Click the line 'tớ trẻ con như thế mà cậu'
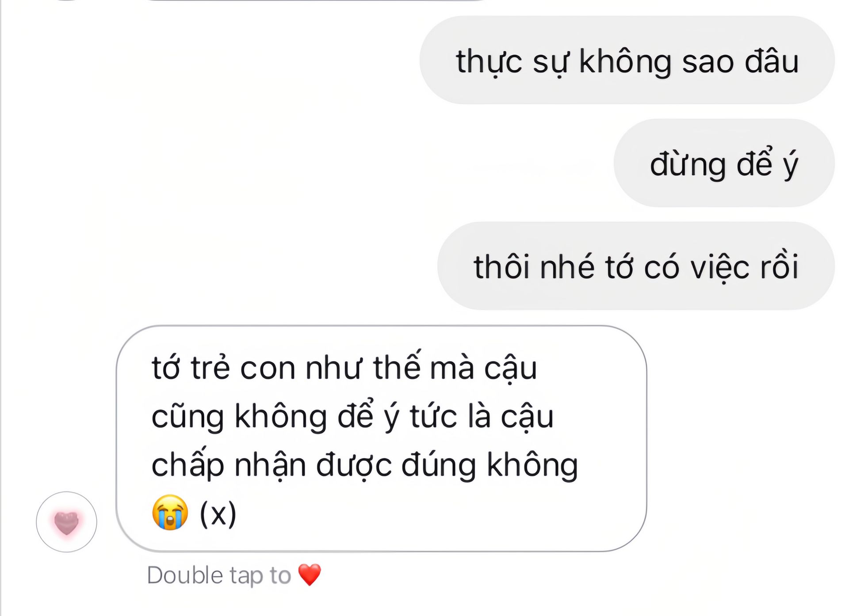Screen dimensions: 849x616 point(344,367)
